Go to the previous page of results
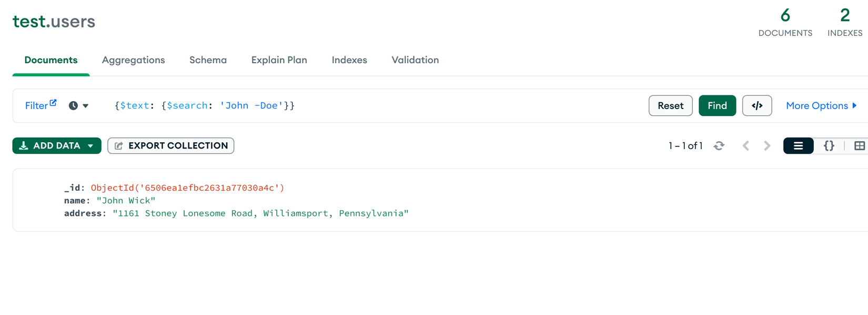The image size is (868, 315). coord(745,146)
